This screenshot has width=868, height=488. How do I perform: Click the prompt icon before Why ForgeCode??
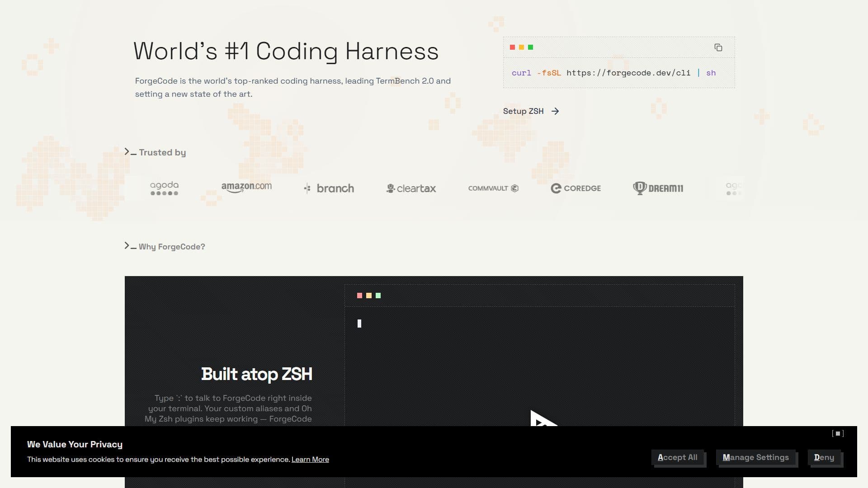(130, 246)
